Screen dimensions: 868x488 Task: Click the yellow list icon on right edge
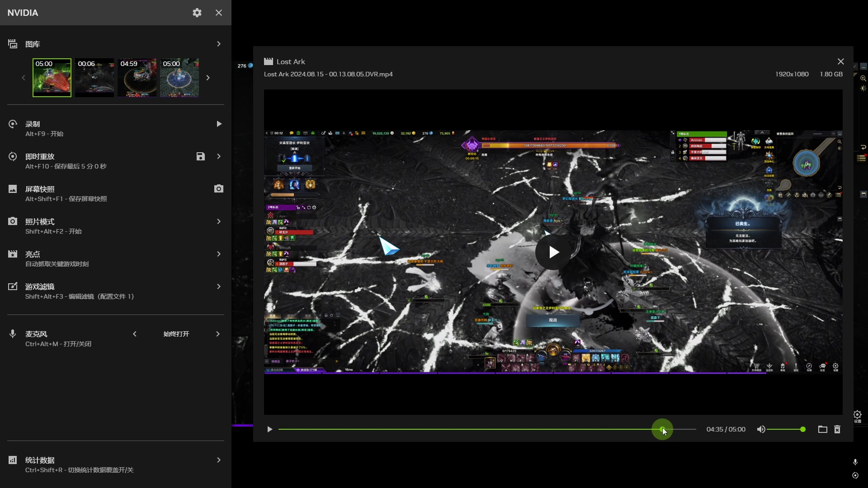point(862,158)
